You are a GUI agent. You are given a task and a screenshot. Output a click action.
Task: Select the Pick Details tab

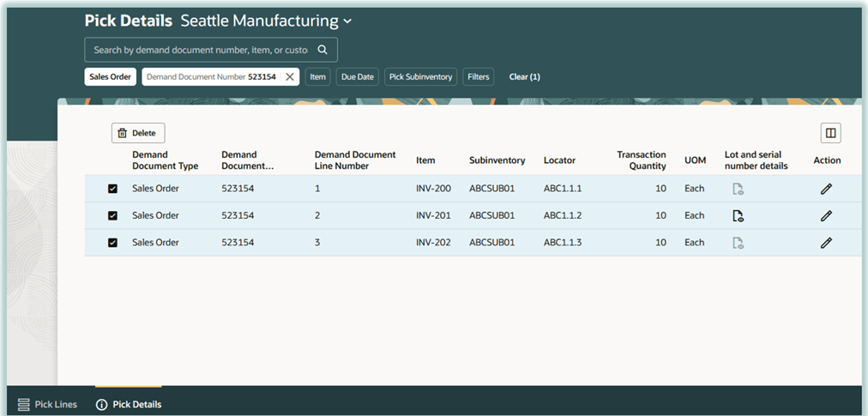click(129, 404)
